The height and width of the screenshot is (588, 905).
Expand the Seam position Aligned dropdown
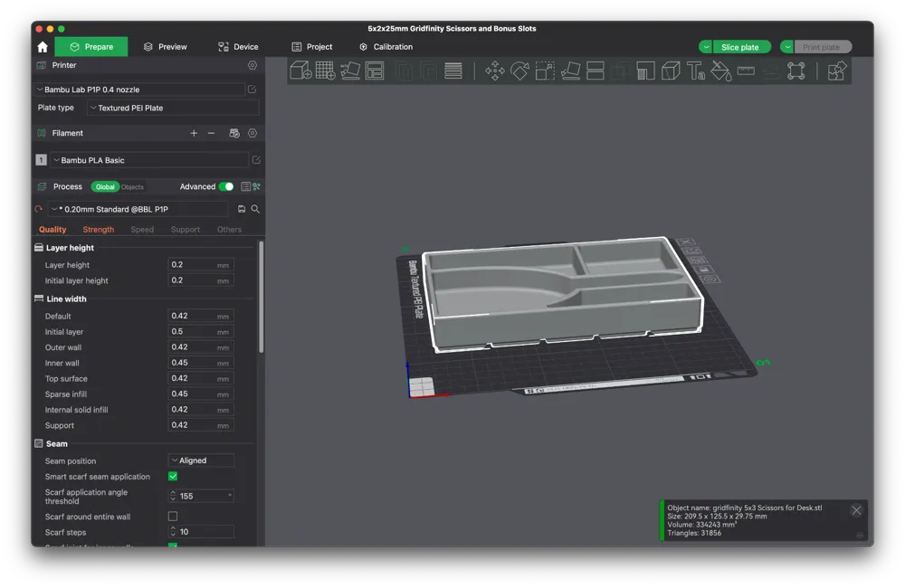[x=201, y=460]
